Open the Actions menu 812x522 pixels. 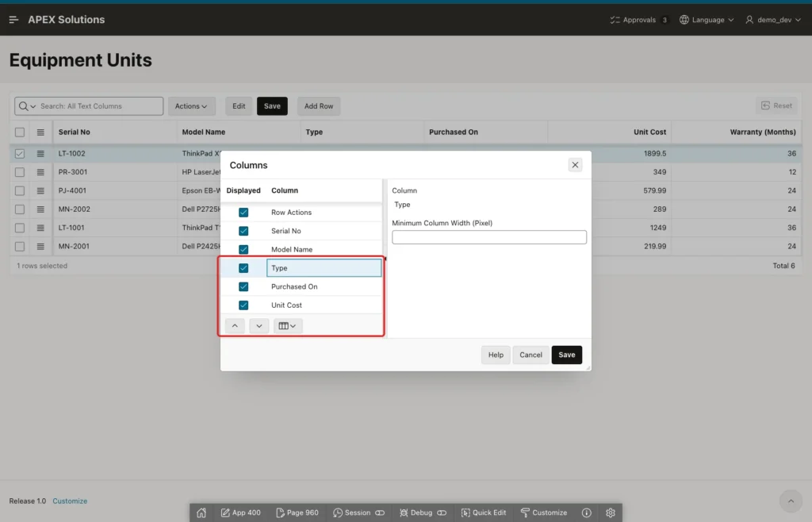coord(191,106)
